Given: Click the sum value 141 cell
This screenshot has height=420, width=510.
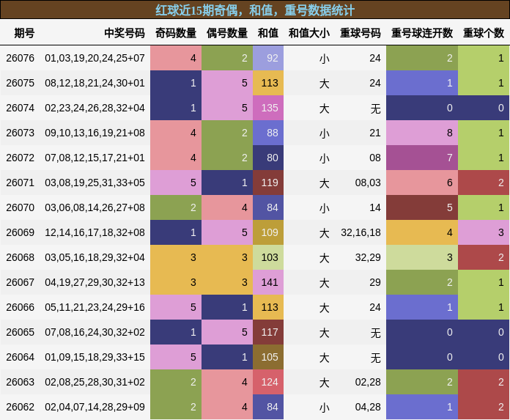Looking at the screenshot, I should (x=268, y=282).
